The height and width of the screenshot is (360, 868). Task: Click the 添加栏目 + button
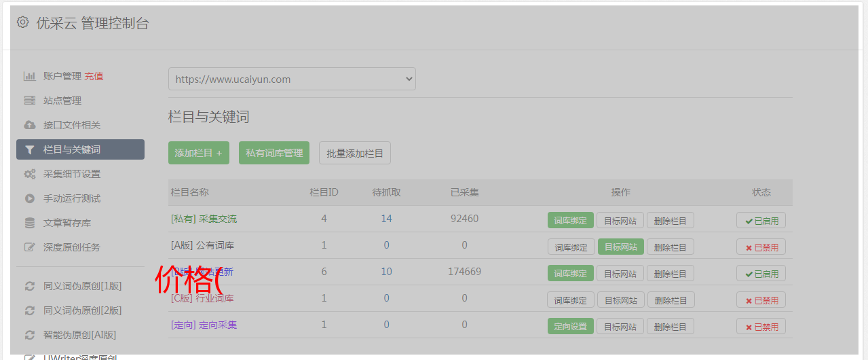199,153
